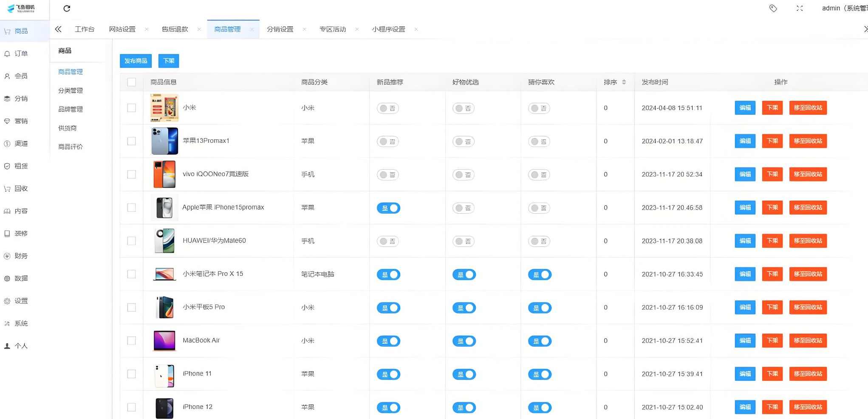Viewport: 868px width, 419px height.
Task: Click the 排序 column sort arrows
Action: pyautogui.click(x=624, y=82)
